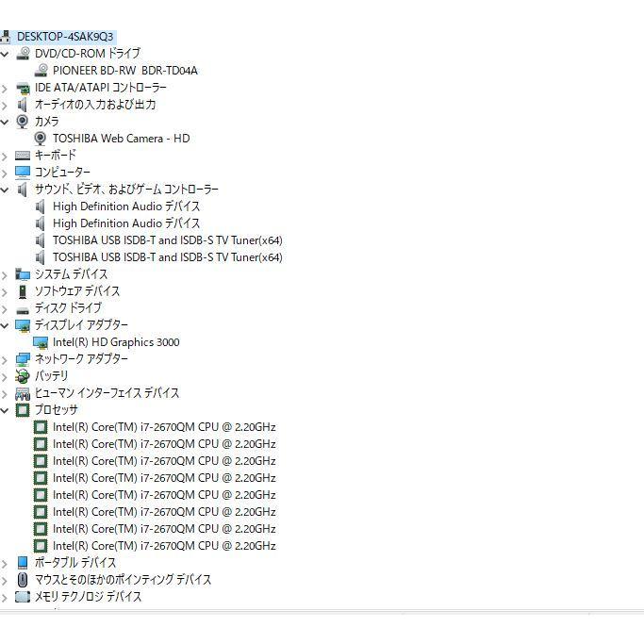Viewport: 644px width, 644px height.
Task: Click the disc drive icon for DVD/CD-ROM ドライブ
Action: point(23,54)
